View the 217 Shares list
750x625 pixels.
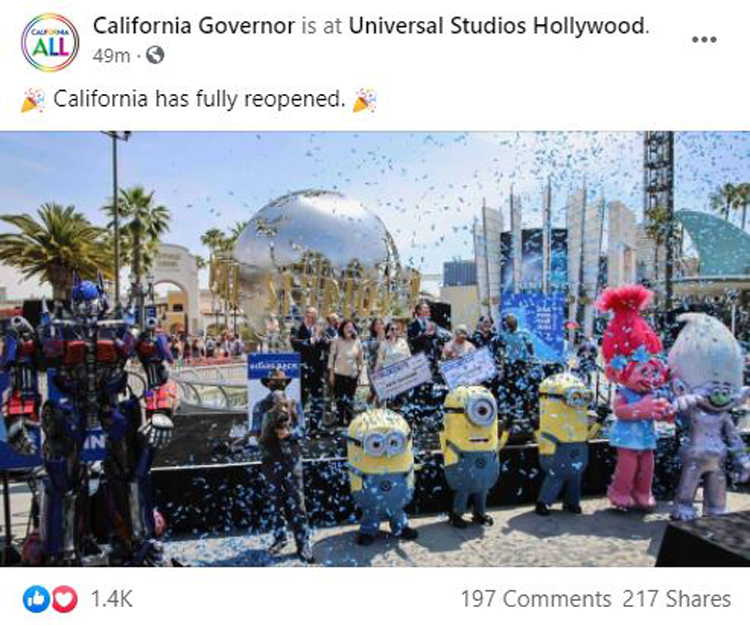point(677,599)
